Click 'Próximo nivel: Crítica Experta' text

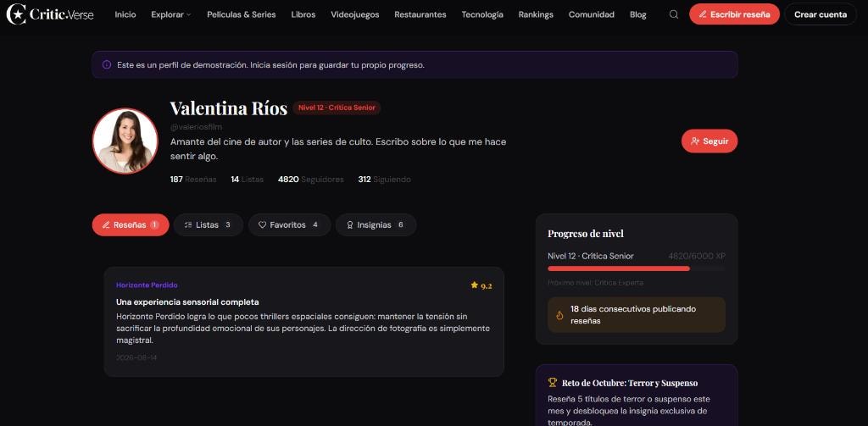(x=596, y=283)
